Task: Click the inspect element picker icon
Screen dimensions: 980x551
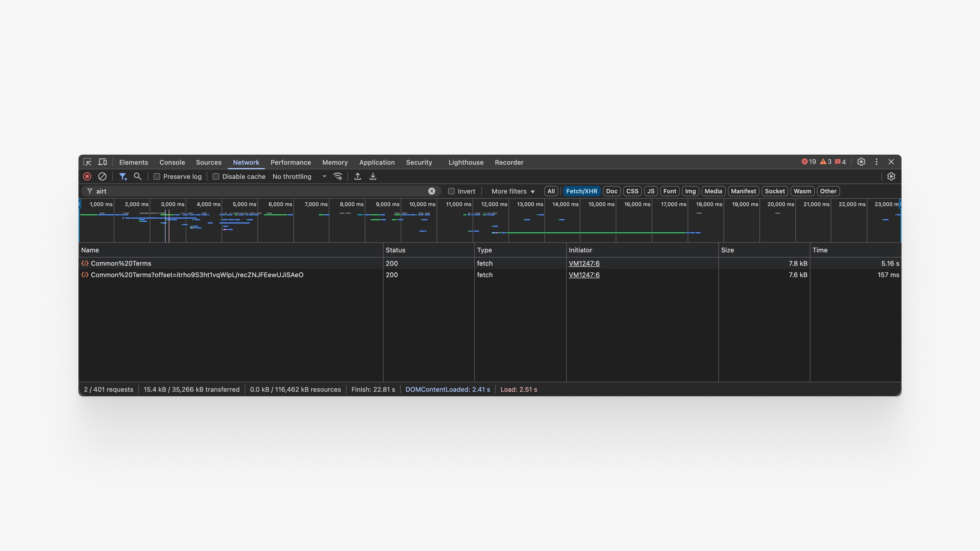Action: (87, 162)
